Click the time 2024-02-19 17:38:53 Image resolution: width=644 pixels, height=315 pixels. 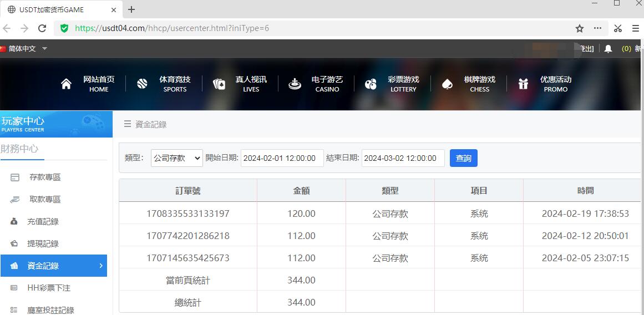(585, 214)
